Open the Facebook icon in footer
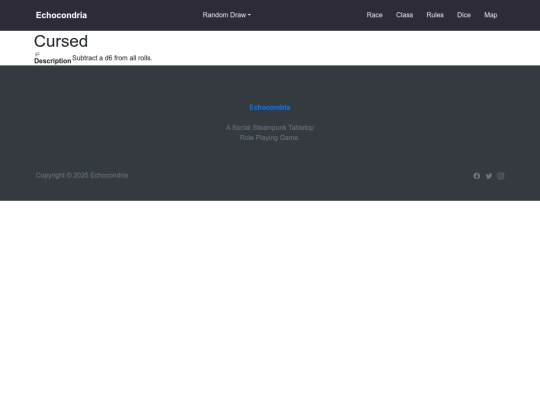Image resolution: width=540 pixels, height=405 pixels. pos(476,176)
